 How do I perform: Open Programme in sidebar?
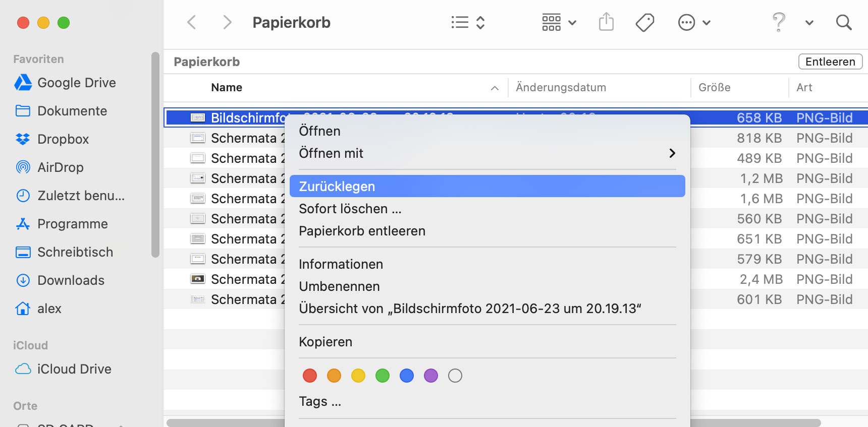[61, 224]
